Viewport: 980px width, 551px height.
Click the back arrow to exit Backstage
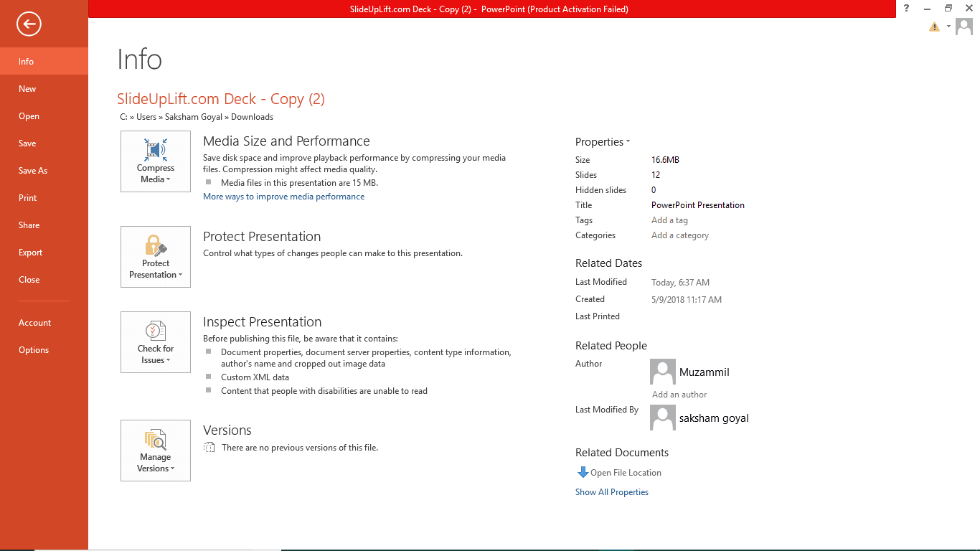coord(29,24)
